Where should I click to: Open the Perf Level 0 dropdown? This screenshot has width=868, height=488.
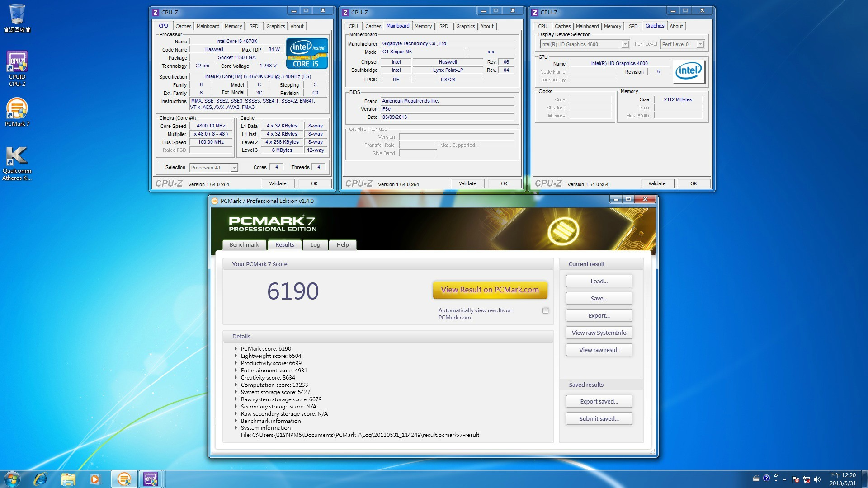pyautogui.click(x=682, y=44)
